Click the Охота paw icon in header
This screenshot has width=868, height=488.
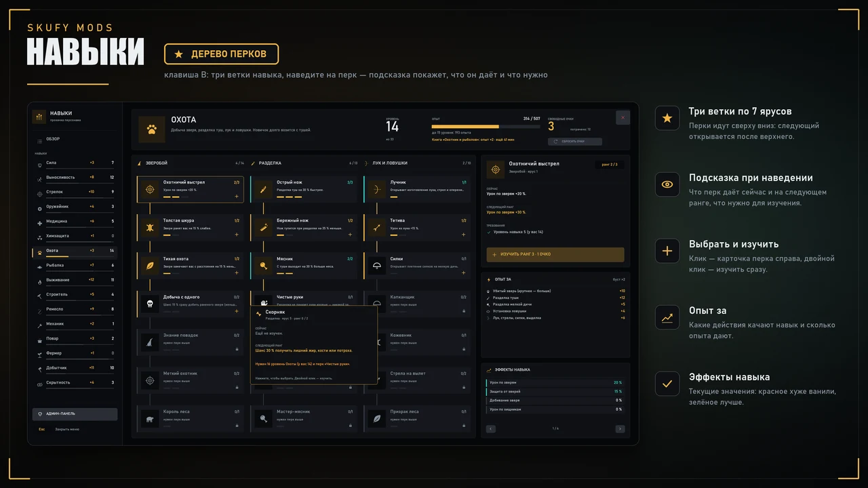(x=152, y=129)
